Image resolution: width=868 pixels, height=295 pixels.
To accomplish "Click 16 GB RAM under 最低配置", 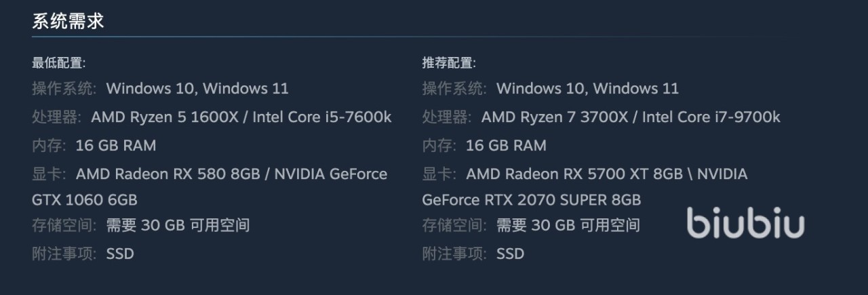I will [116, 146].
